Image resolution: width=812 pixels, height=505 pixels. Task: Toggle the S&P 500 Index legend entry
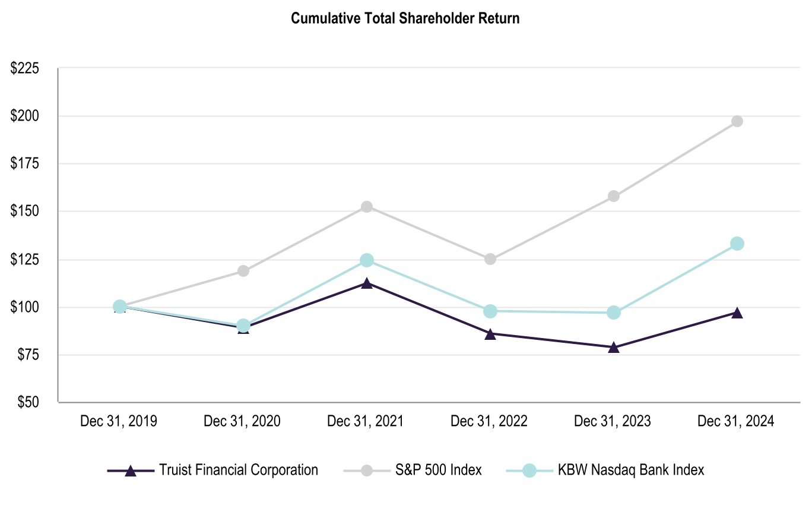click(x=439, y=470)
